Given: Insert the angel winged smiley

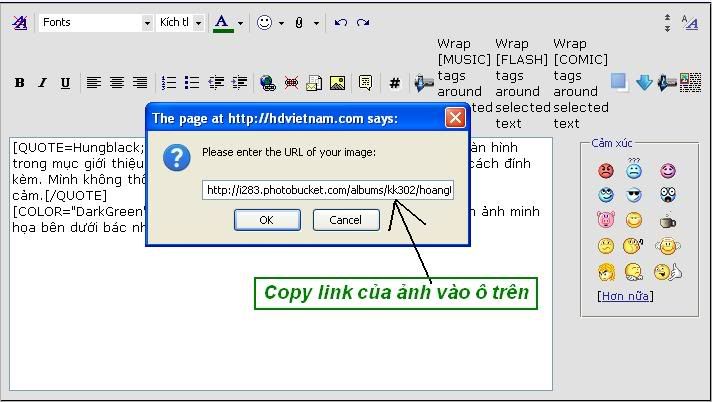Looking at the screenshot, I should tap(668, 246).
